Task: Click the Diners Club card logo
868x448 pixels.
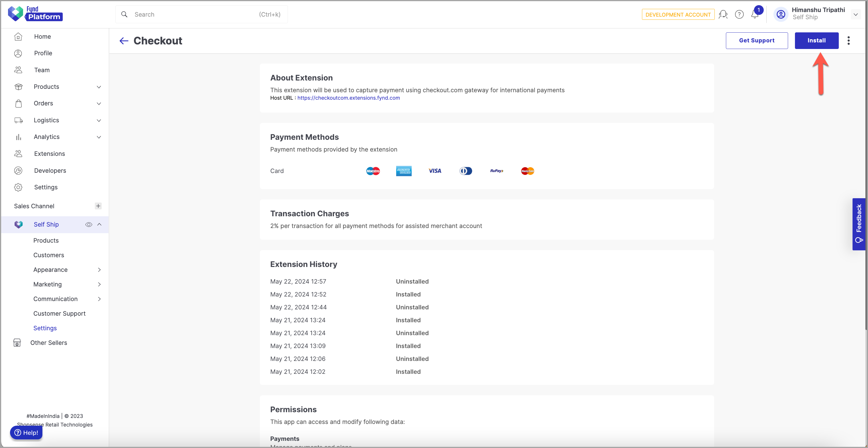Action: pos(466,171)
